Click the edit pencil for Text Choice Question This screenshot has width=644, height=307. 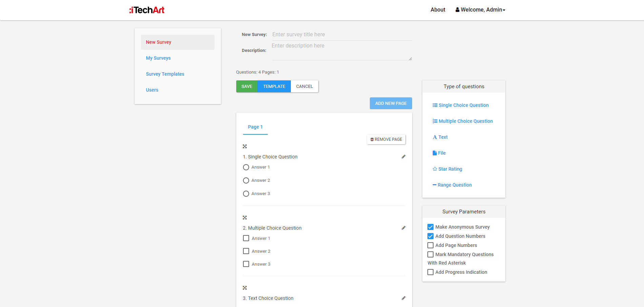pos(403,298)
